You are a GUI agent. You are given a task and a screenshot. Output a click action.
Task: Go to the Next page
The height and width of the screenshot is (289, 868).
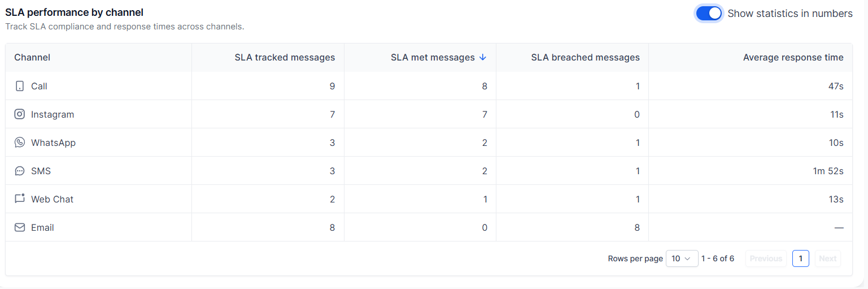coord(827,258)
